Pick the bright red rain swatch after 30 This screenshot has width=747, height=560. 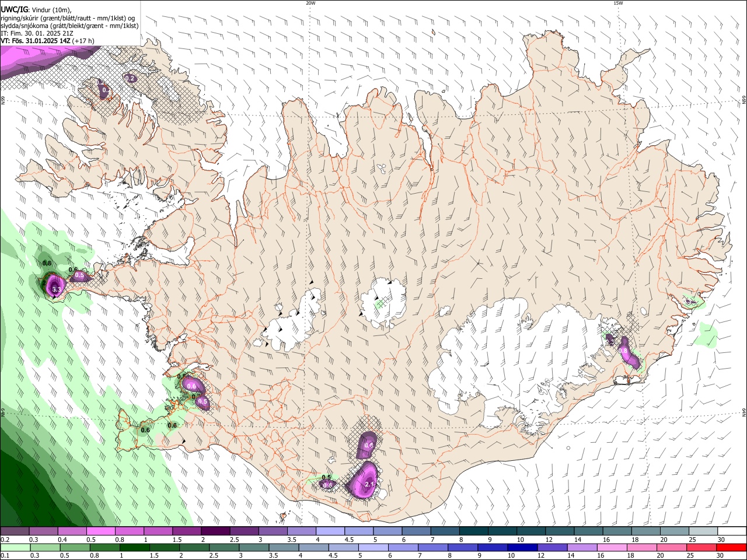(x=732, y=547)
